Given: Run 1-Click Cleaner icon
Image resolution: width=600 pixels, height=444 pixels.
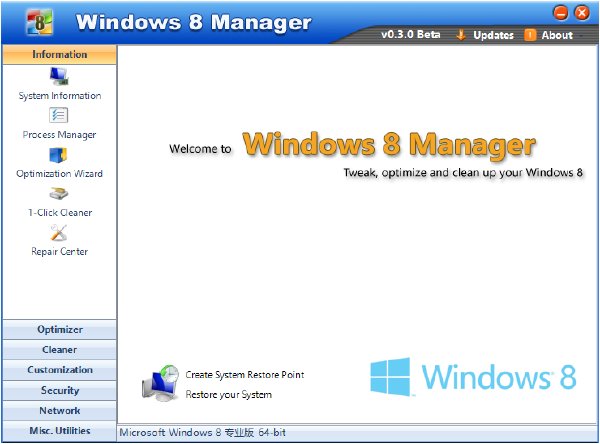Looking at the screenshot, I should pos(59,194).
